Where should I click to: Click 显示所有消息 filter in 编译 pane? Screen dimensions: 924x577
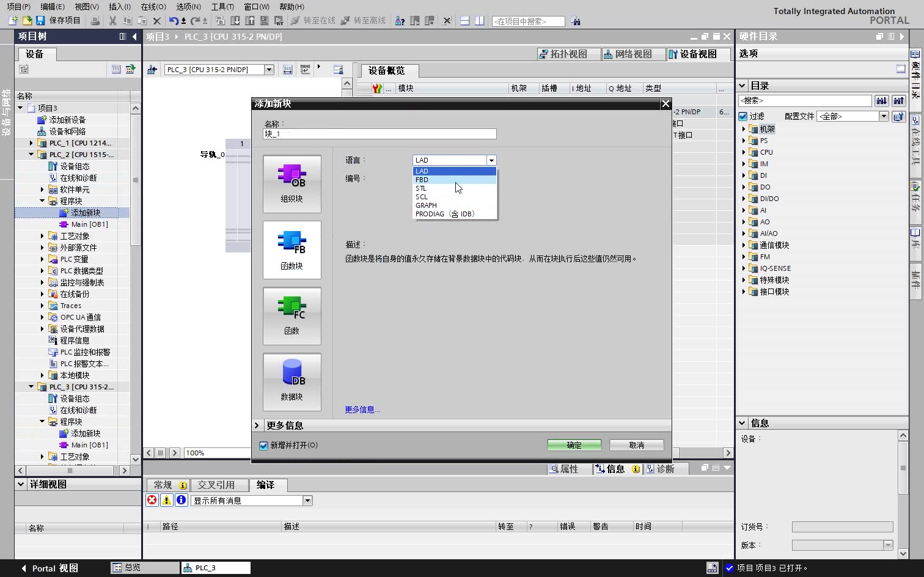pyautogui.click(x=248, y=500)
